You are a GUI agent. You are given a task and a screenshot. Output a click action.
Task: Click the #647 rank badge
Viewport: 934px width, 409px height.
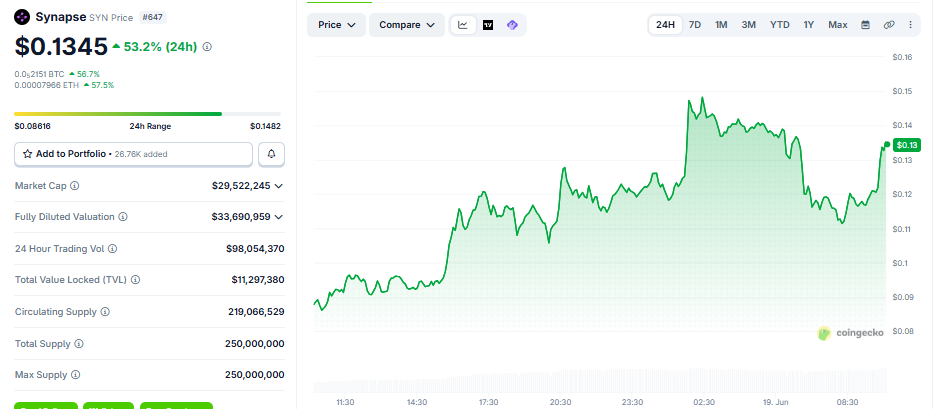(153, 17)
